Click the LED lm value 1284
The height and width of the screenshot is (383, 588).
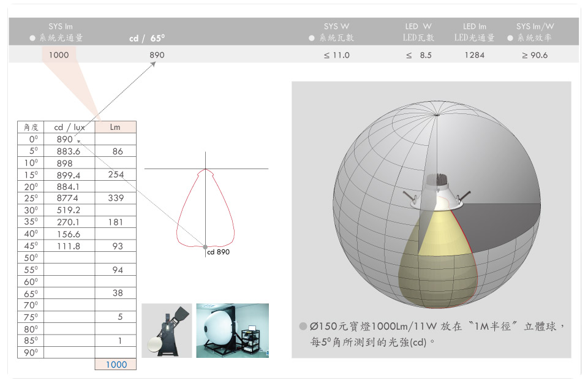474,55
